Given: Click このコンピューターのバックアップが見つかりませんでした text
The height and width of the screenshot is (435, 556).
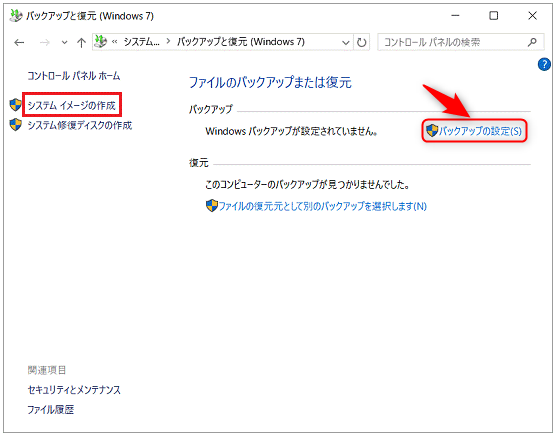Looking at the screenshot, I should [307, 185].
